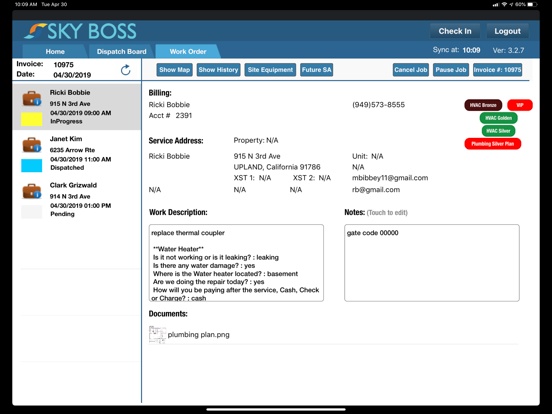Open Janet Kim's briefcase job icon
The width and height of the screenshot is (552, 414).
pos(32,145)
